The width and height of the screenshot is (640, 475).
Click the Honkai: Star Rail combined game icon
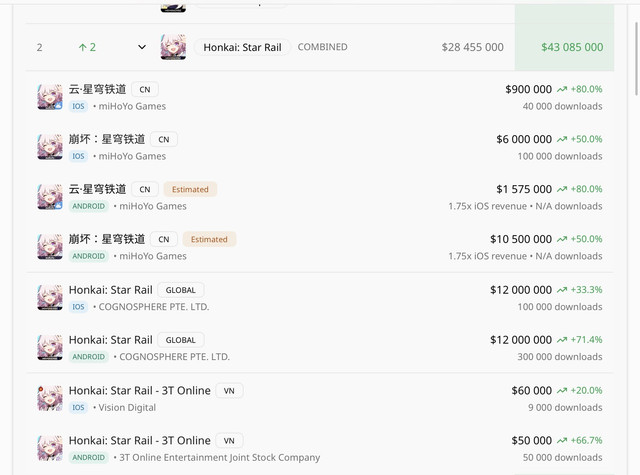(x=173, y=47)
